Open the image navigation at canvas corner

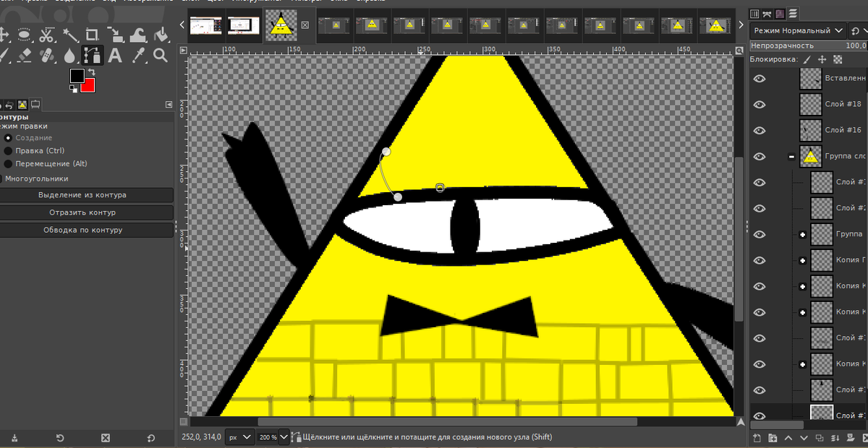coord(740,421)
